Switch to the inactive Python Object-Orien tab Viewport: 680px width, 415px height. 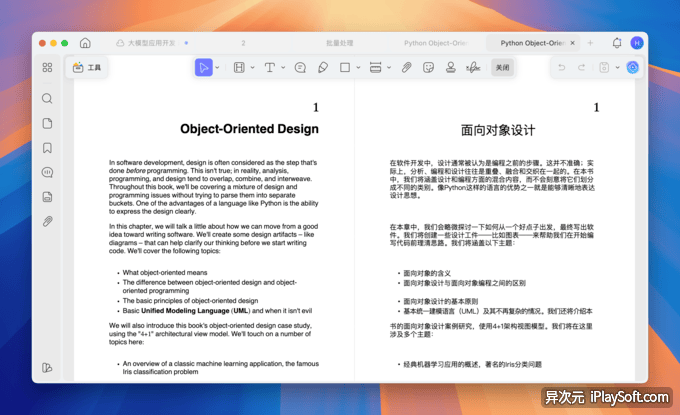click(x=436, y=43)
